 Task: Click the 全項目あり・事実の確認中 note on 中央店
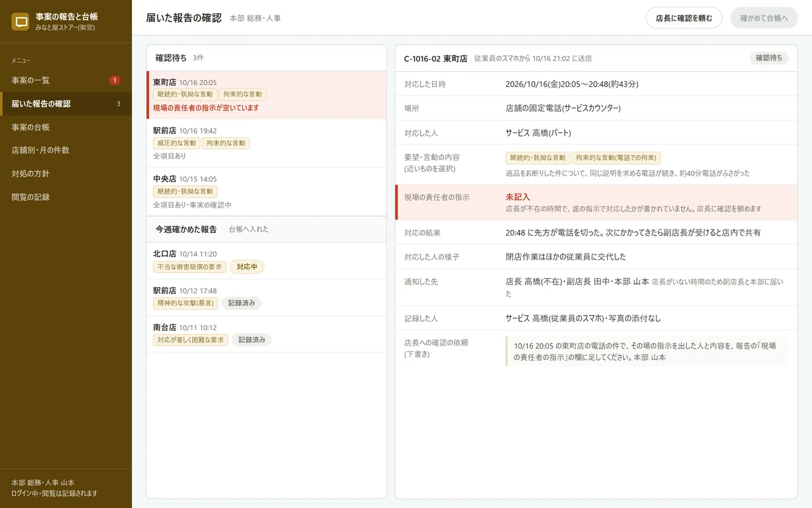coord(192,205)
